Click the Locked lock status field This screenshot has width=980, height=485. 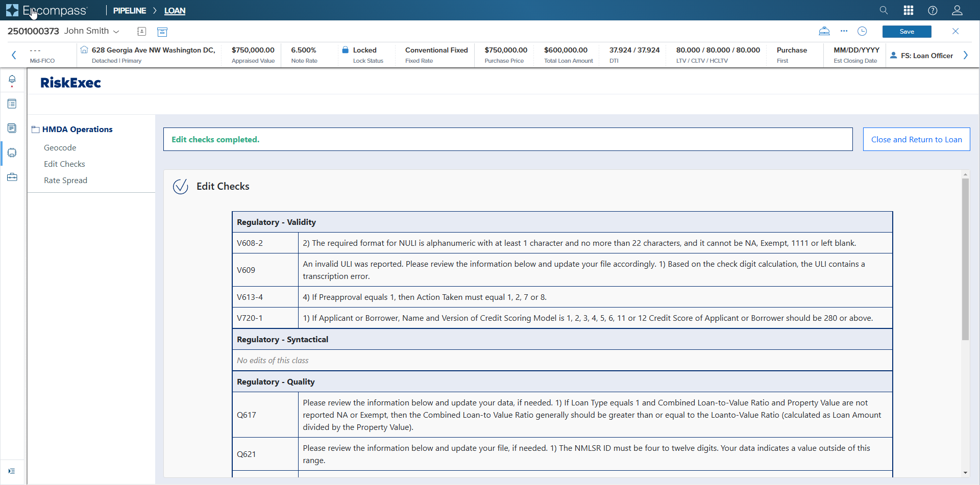click(364, 50)
